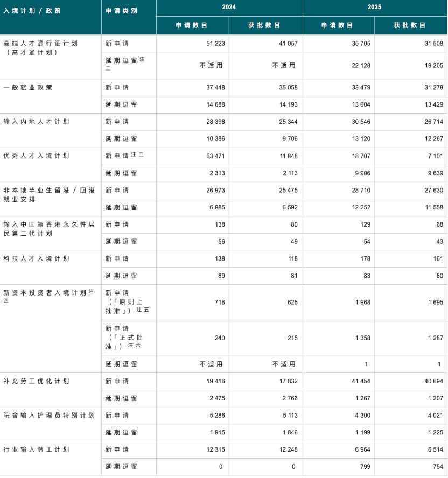
Task: Click the 2025 column header
Action: click(x=375, y=8)
